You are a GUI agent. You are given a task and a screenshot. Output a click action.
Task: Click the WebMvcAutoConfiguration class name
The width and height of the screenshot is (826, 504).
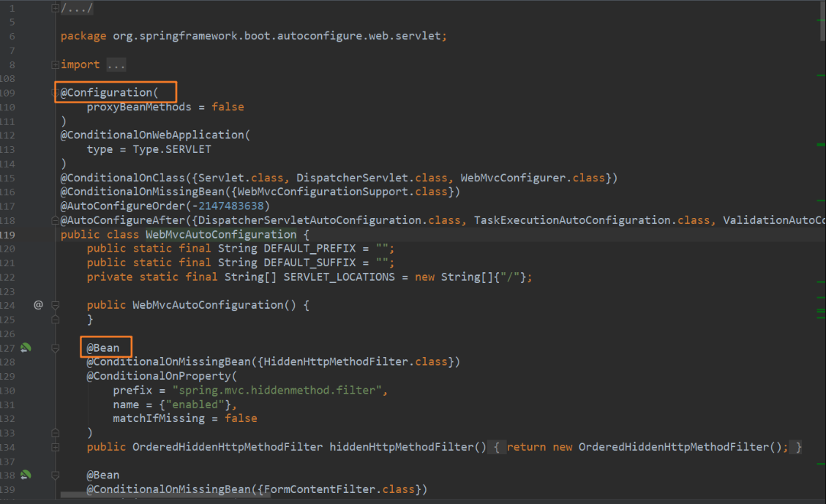coord(221,234)
